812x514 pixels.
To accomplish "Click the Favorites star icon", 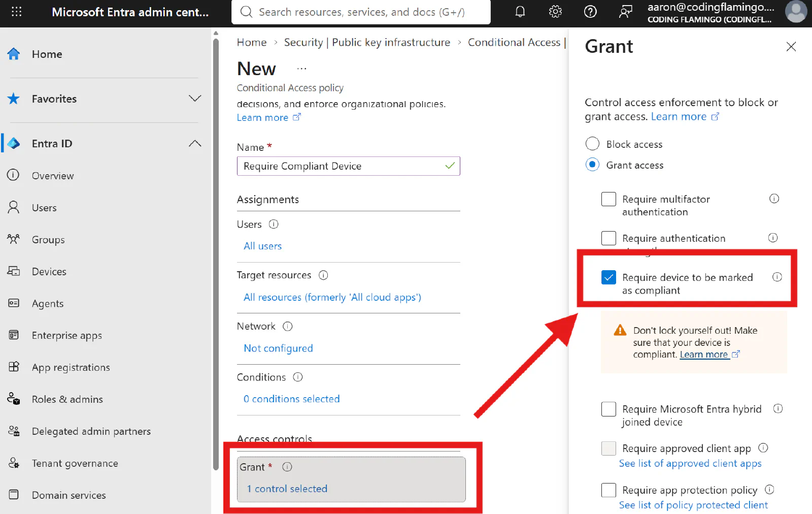I will pos(14,99).
